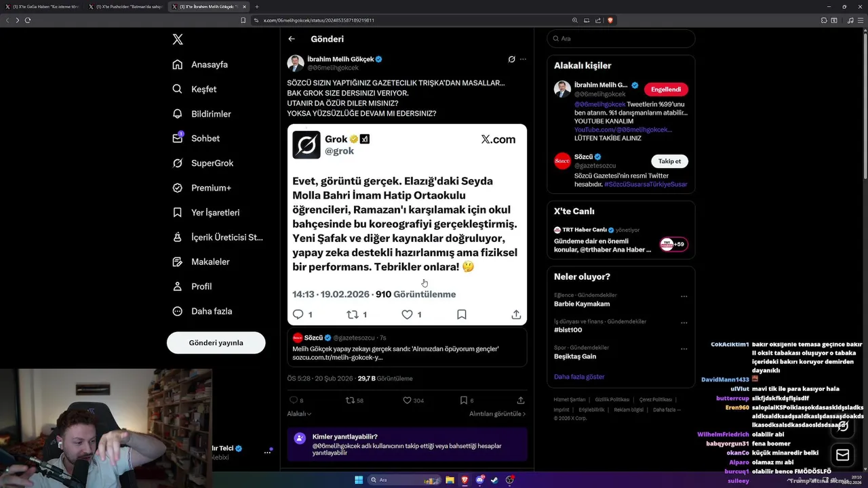Screen dimensions: 868x488
Task: Open SuperGrok from sidebar
Action: coord(203,163)
